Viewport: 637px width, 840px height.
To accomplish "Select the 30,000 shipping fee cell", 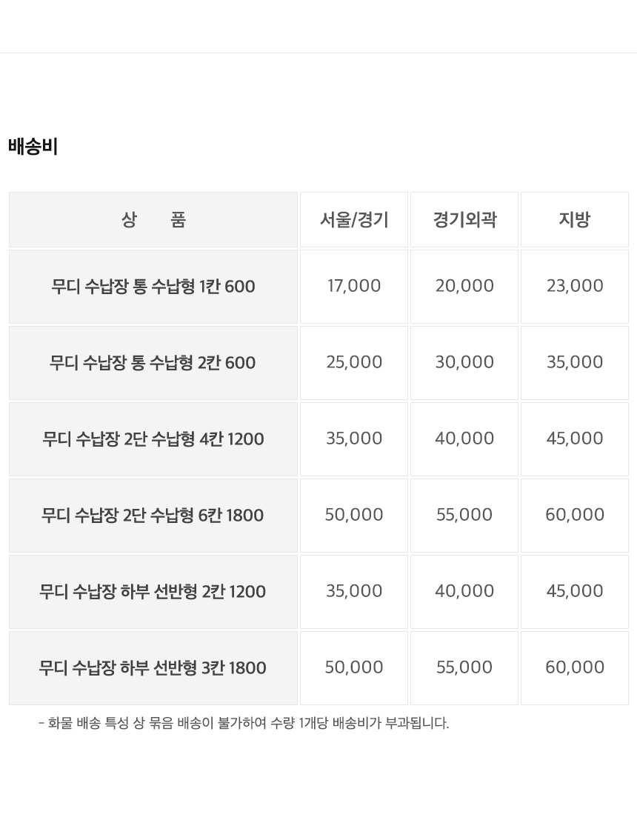I will coord(464,362).
